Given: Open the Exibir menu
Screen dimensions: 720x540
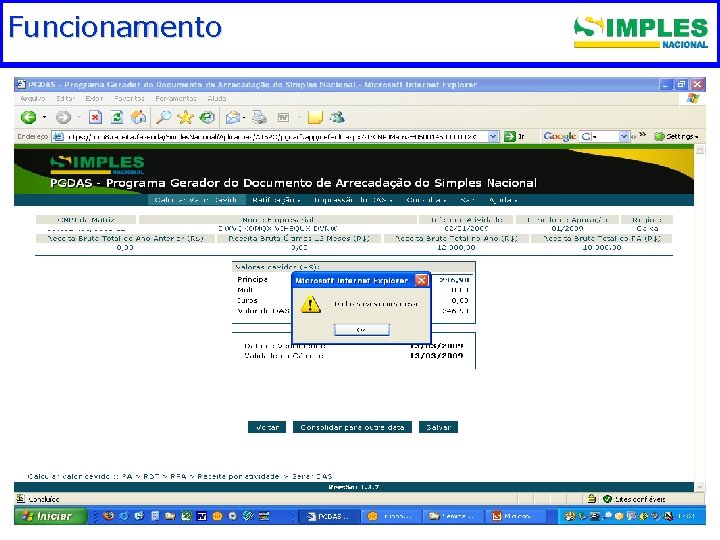Looking at the screenshot, I should [x=94, y=98].
